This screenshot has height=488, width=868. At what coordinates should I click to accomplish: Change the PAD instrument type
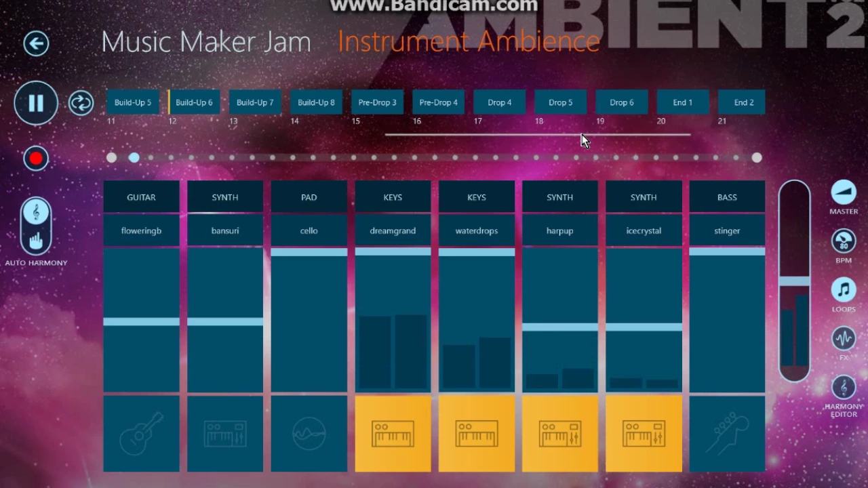(x=309, y=197)
